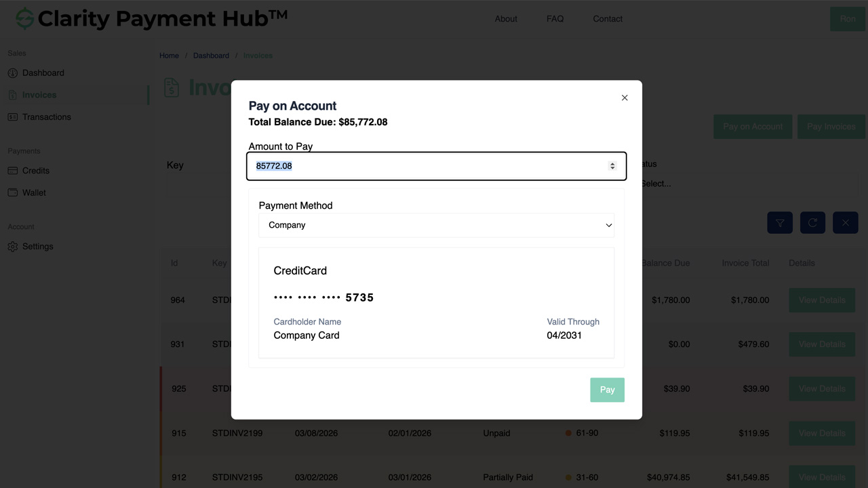Select the Dashboard sidebar entry
Screen dimensions: 868x488
43,73
